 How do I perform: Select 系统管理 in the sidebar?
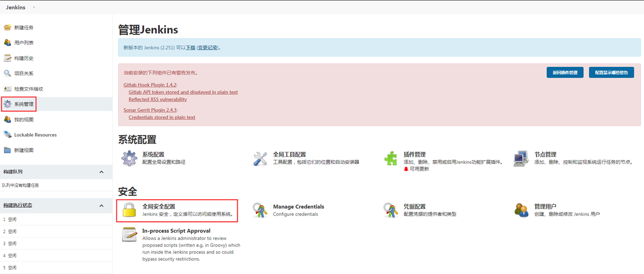[24, 104]
